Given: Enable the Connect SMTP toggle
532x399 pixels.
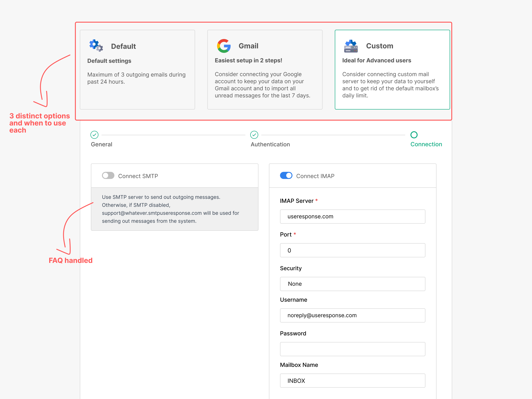Looking at the screenshot, I should point(108,176).
